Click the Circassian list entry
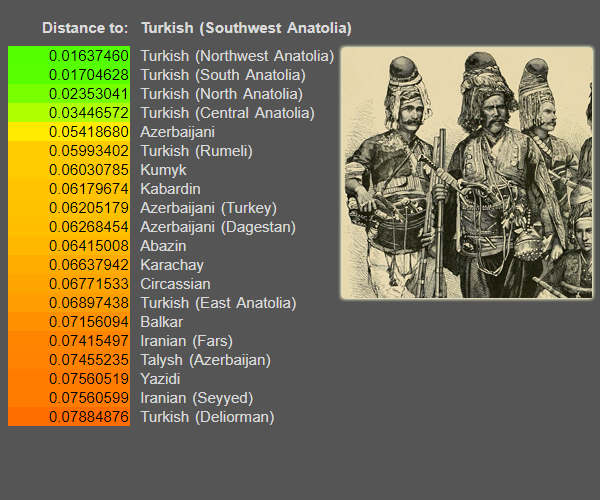Screen dimensions: 600x500 [x=176, y=284]
